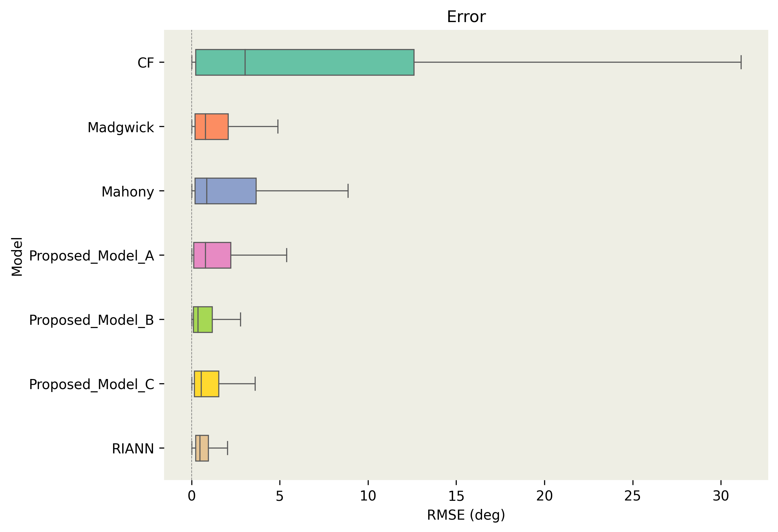Select the pink Proposed_Model_A box
Screen dimensions: 778x532
pyautogui.click(x=218, y=255)
